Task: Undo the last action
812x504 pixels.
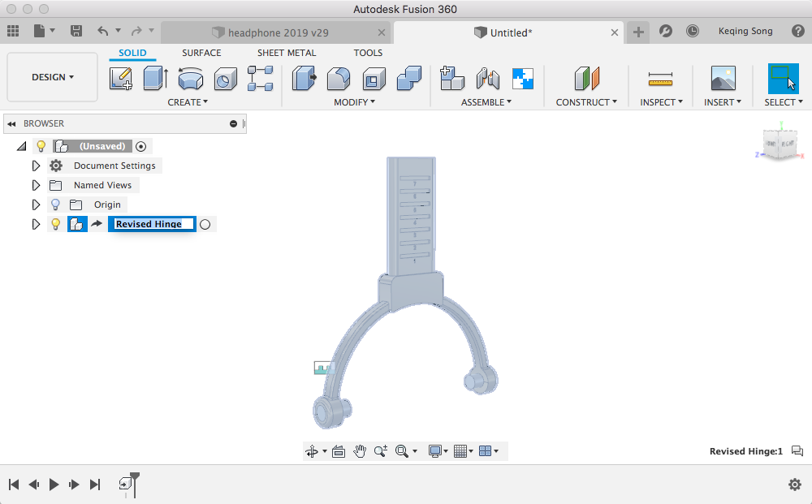Action: click(103, 31)
